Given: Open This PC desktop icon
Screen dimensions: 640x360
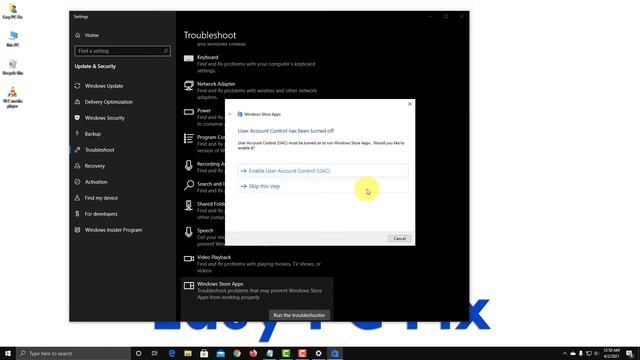Looking at the screenshot, I should pos(13,39).
